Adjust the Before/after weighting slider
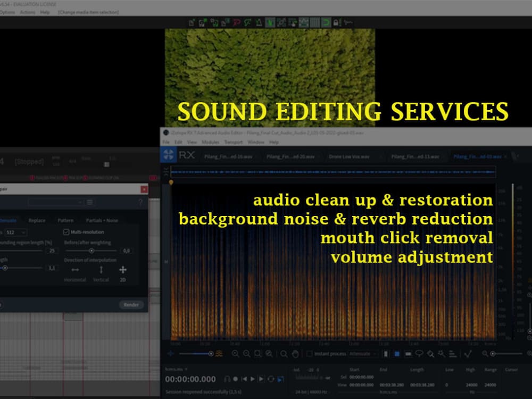This screenshot has height=399, width=532. tap(92, 251)
